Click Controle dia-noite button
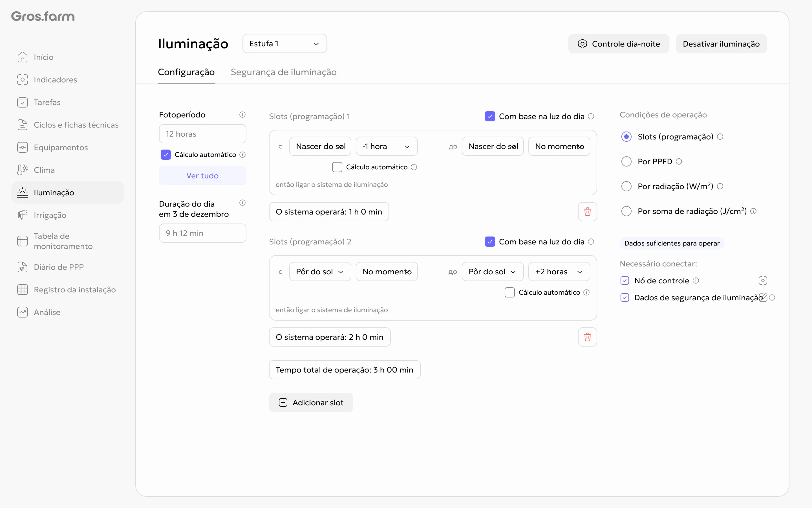Image resolution: width=812 pixels, height=508 pixels. tap(619, 44)
